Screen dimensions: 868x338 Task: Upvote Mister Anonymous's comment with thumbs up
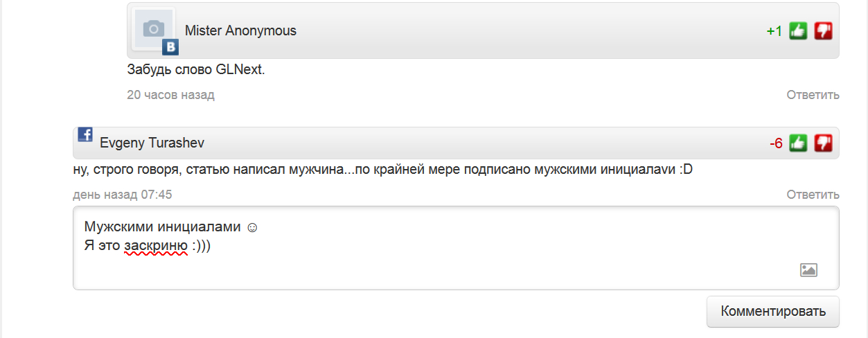click(798, 31)
